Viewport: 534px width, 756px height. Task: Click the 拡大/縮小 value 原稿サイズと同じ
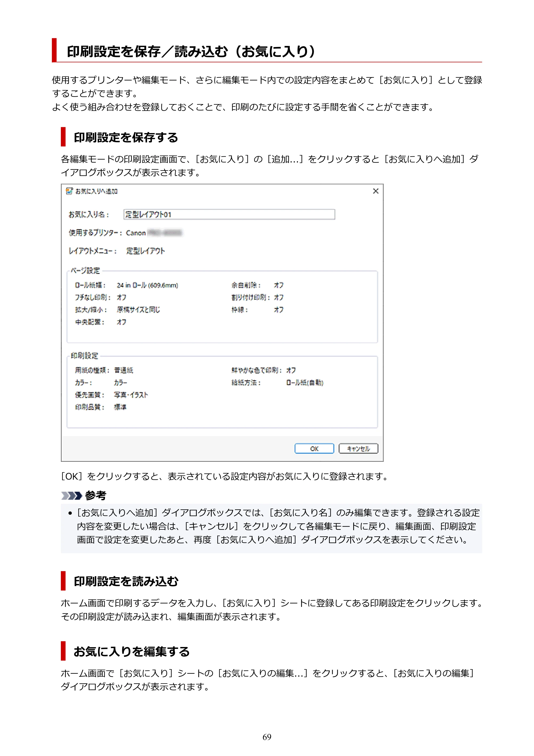[x=139, y=309]
